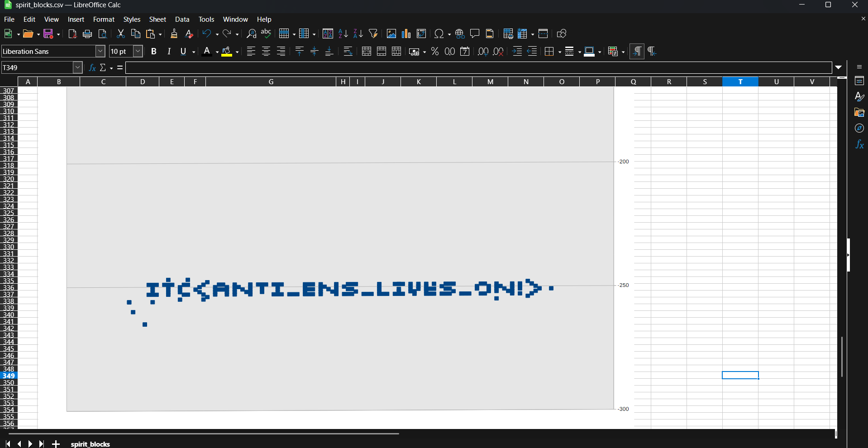Toggle Wrap Text button
This screenshot has height=448, width=868.
coord(348,51)
